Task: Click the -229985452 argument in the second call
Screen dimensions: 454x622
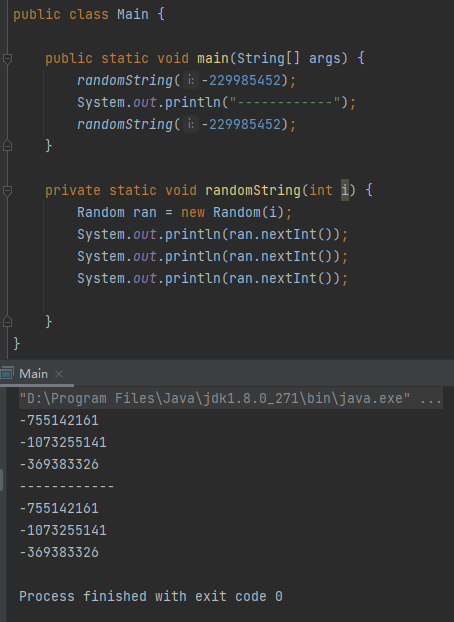Action: pos(241,125)
